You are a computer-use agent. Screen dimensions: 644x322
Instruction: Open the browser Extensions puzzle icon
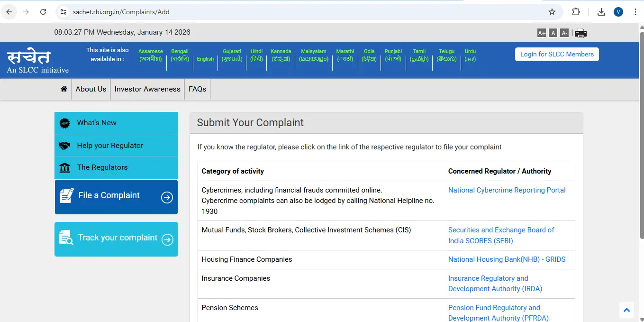(576, 12)
